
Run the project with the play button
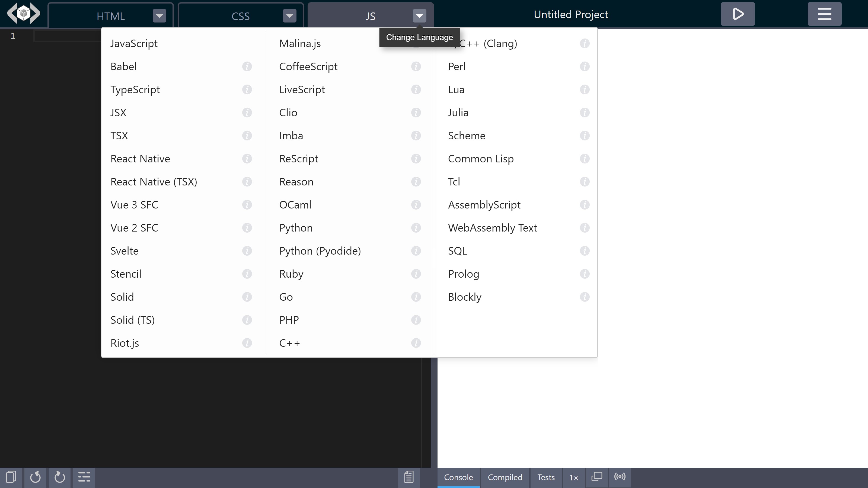coord(737,14)
